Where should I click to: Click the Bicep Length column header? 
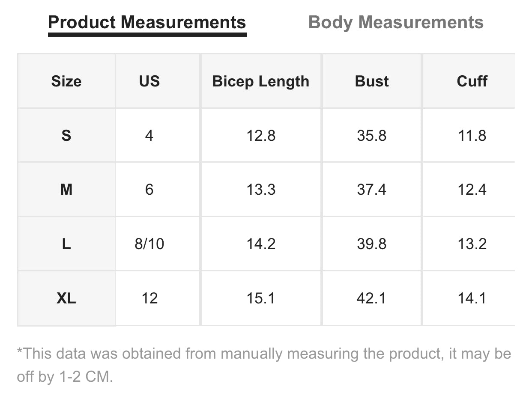[x=260, y=81]
